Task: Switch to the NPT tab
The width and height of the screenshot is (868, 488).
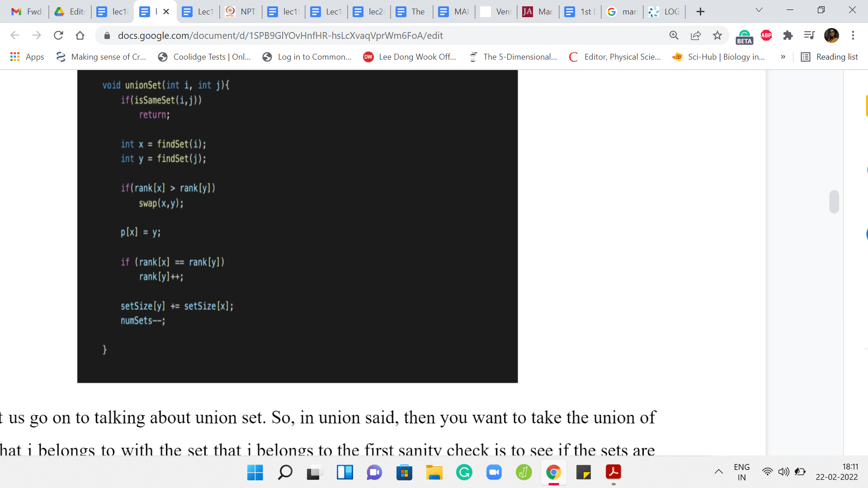Action: coord(241,12)
